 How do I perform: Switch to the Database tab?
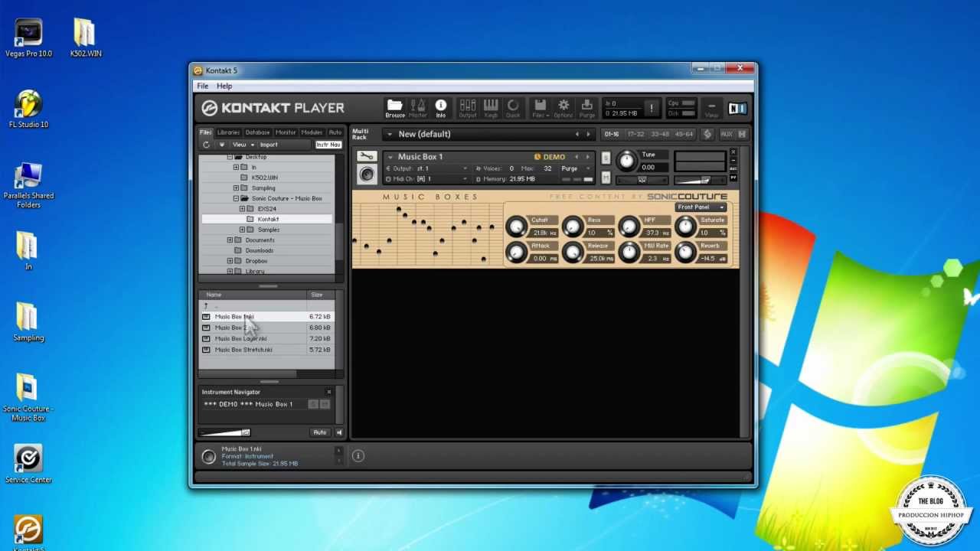(257, 132)
